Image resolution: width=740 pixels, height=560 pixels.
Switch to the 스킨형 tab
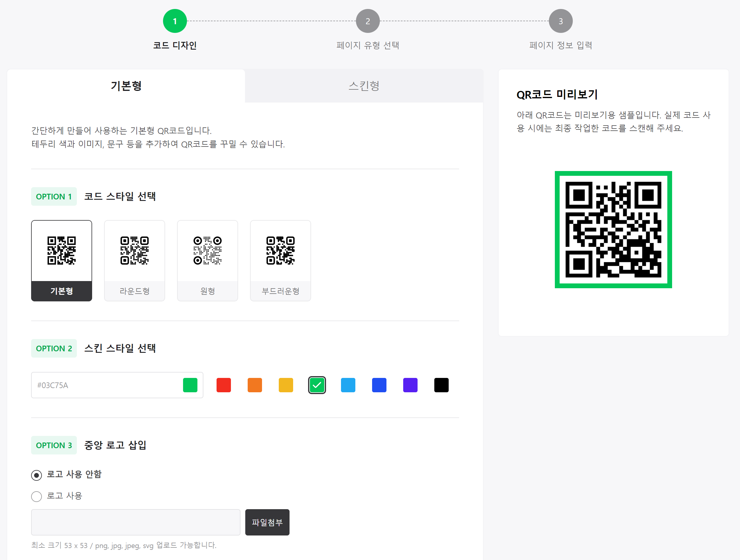tap(364, 86)
